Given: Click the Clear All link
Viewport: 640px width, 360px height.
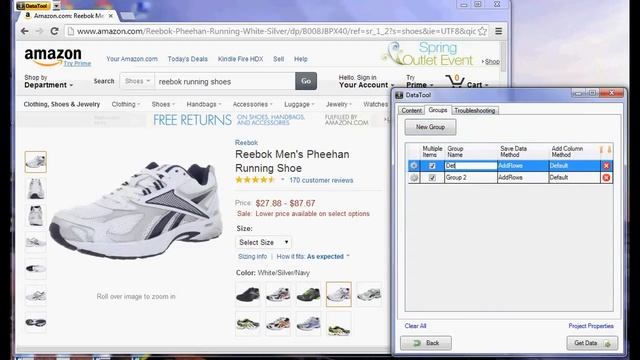Looking at the screenshot, I should point(416,326).
